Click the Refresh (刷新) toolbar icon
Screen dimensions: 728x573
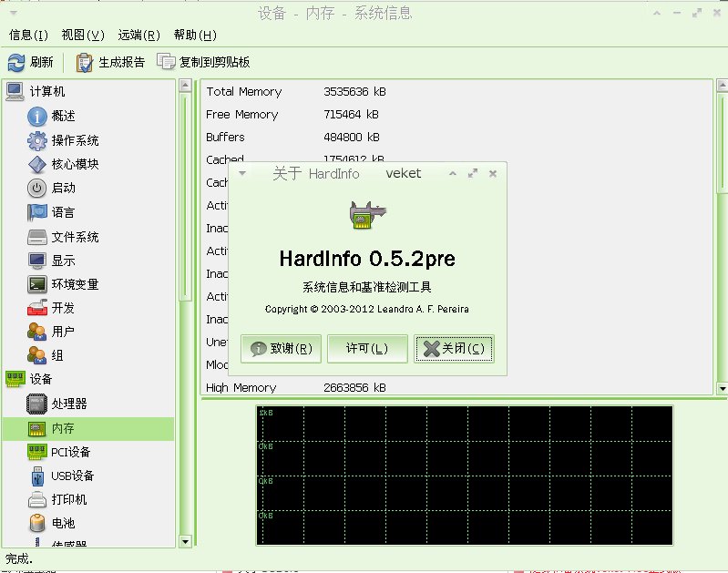click(16, 62)
